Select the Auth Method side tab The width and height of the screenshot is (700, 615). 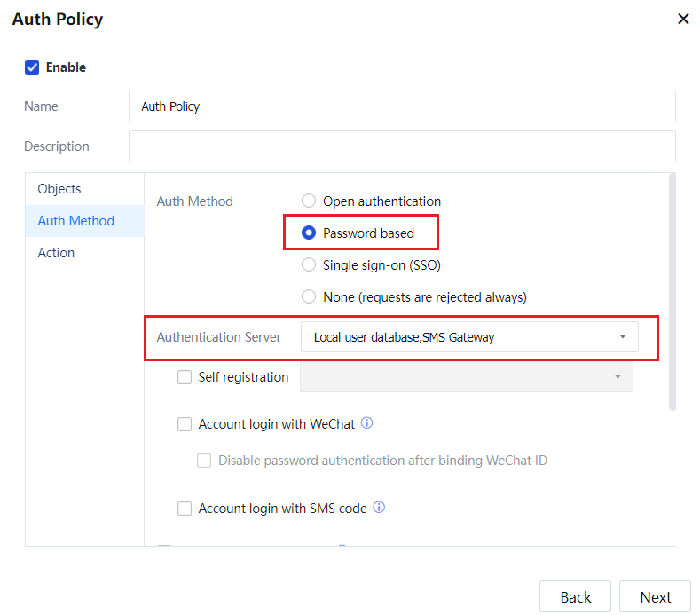[76, 221]
